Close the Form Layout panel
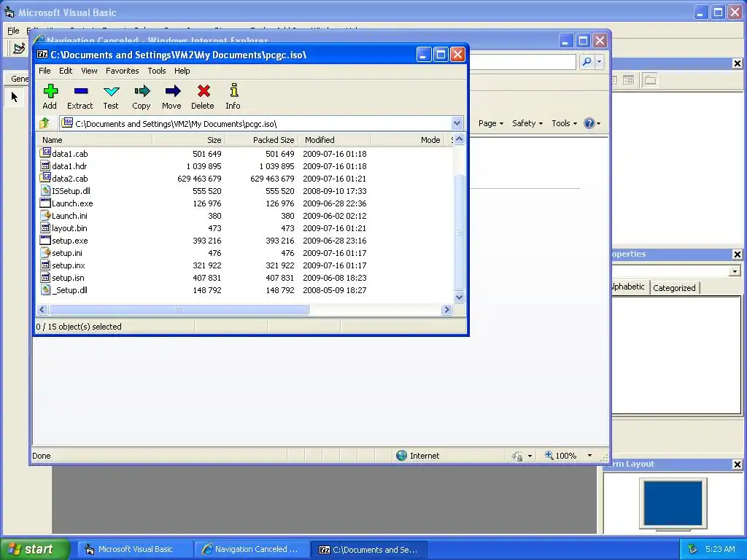 pos(737,464)
